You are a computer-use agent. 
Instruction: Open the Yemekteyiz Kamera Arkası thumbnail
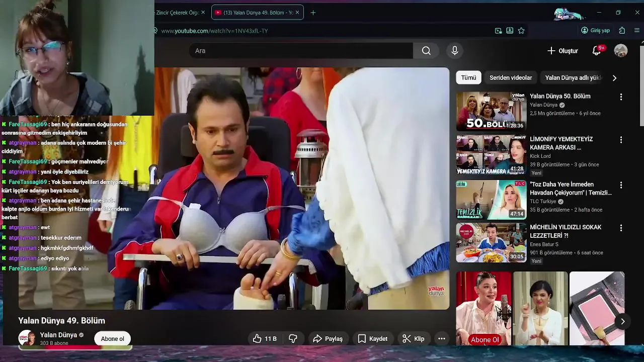click(x=491, y=154)
